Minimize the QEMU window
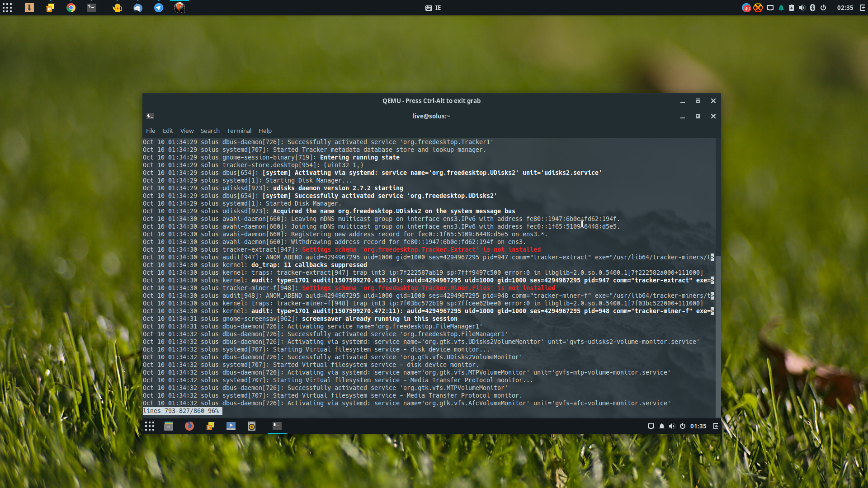The image size is (868, 488). tap(683, 101)
